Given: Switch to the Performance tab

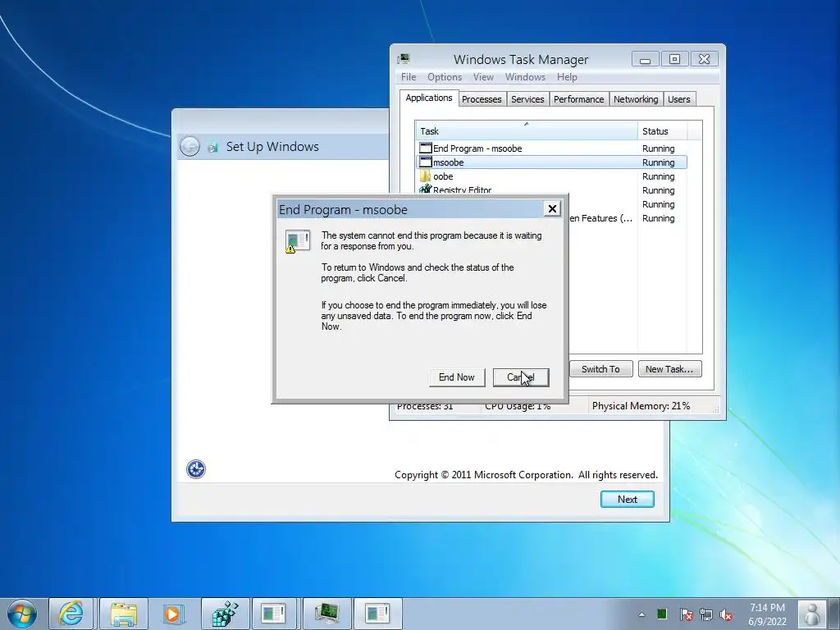Looking at the screenshot, I should pyautogui.click(x=578, y=99).
